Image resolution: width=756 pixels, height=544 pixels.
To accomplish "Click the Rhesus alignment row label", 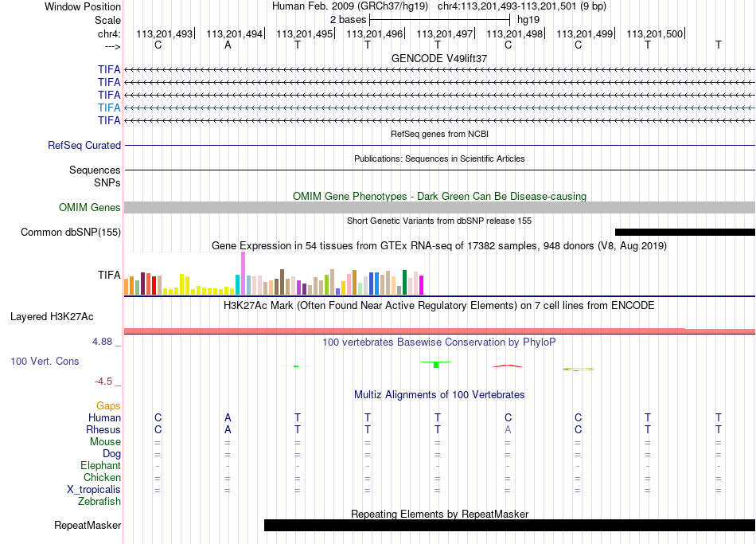I will 103,429.
